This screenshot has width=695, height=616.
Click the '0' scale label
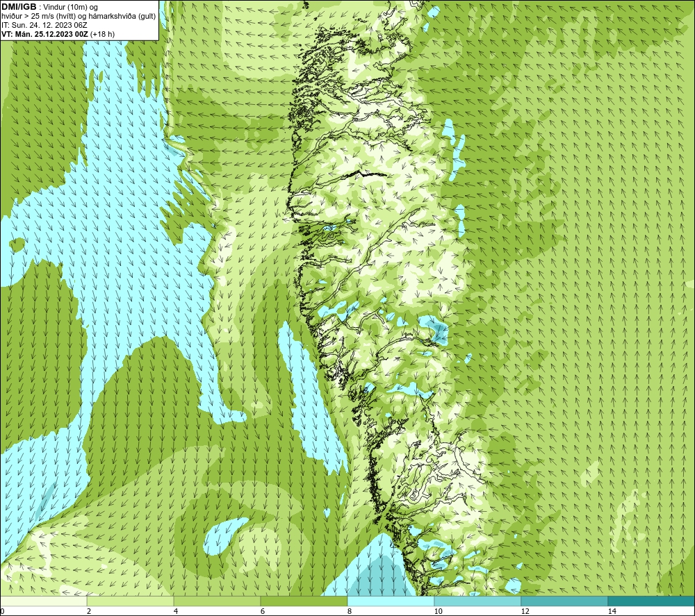[2, 612]
